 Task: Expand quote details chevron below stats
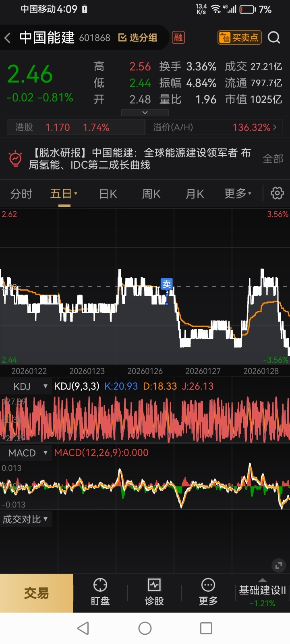click(145, 113)
